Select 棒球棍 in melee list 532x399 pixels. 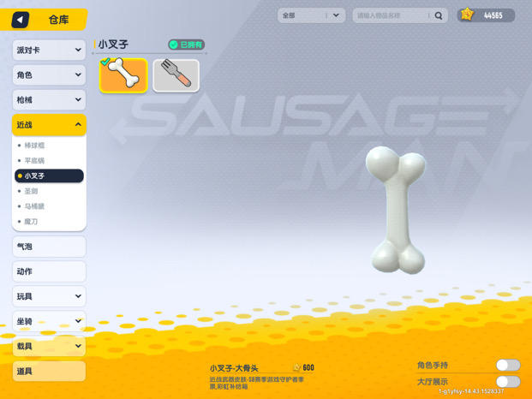pos(34,146)
